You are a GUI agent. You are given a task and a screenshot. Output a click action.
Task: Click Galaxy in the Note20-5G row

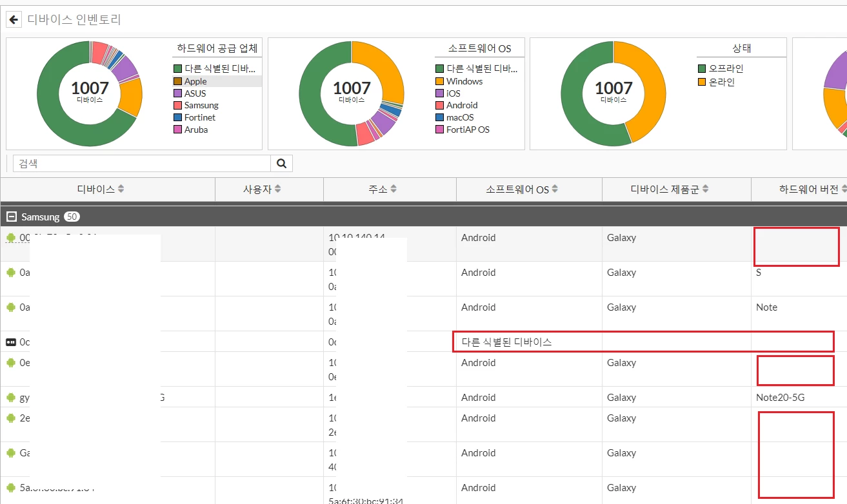[x=621, y=398]
